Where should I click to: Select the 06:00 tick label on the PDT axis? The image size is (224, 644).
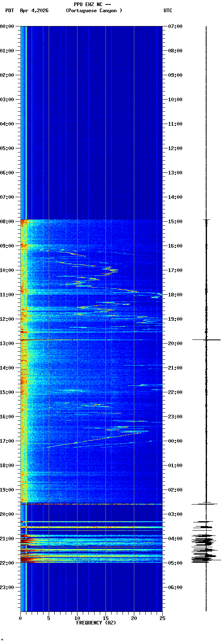pyautogui.click(x=7, y=173)
